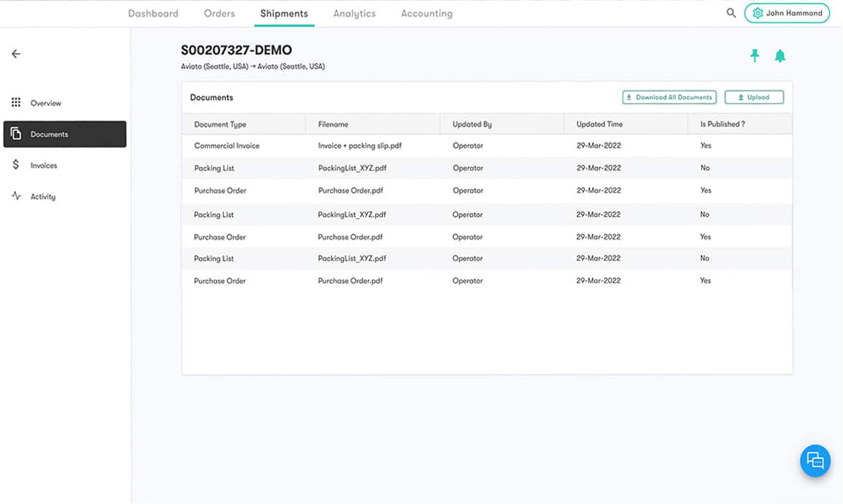
Task: Pin this shipment with the pin icon
Action: click(x=755, y=56)
